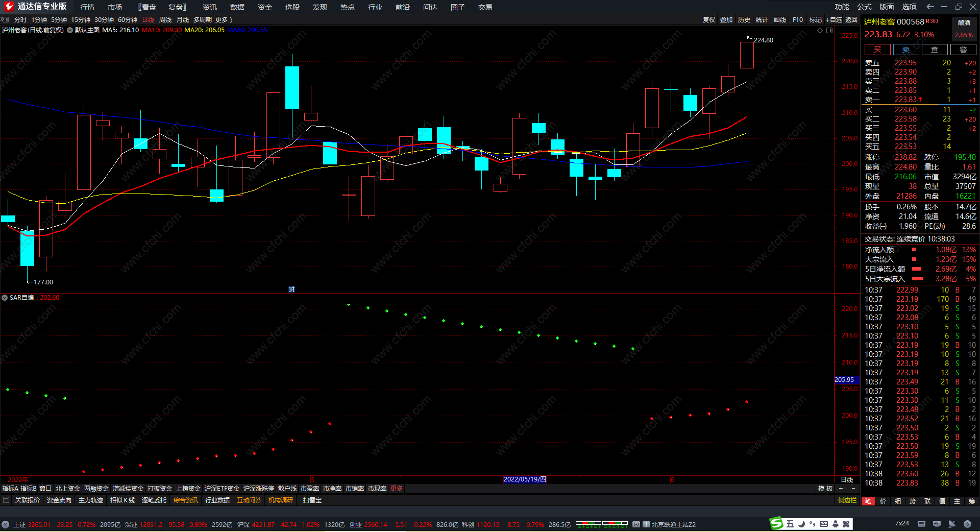Screen dimensions: 980x532
Task: Click the plus button beside 模板
Action: [841, 489]
